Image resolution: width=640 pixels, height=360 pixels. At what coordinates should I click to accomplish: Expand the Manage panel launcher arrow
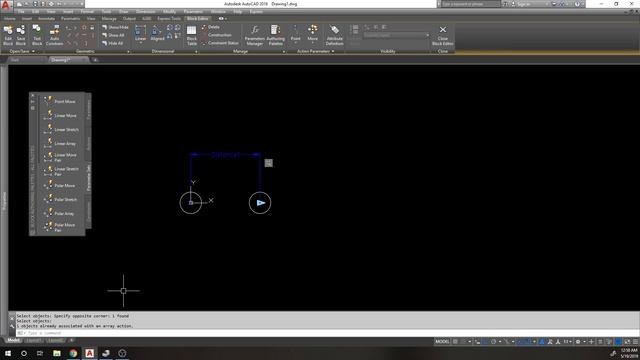(284, 52)
